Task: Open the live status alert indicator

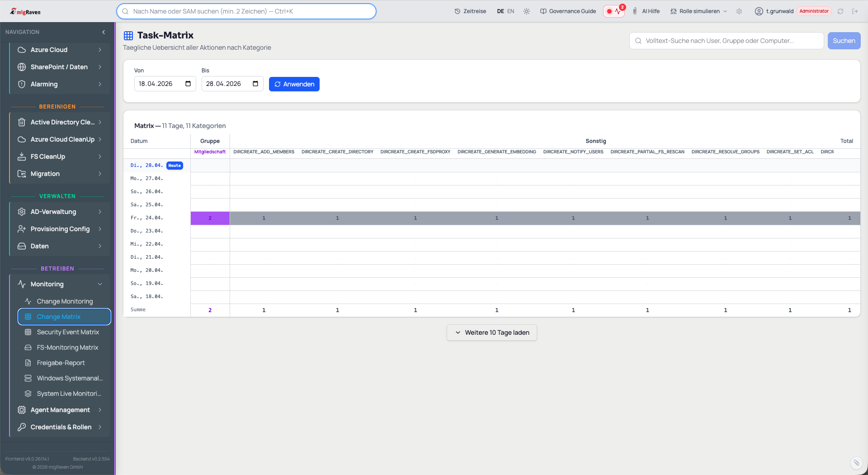Action: pyautogui.click(x=613, y=11)
